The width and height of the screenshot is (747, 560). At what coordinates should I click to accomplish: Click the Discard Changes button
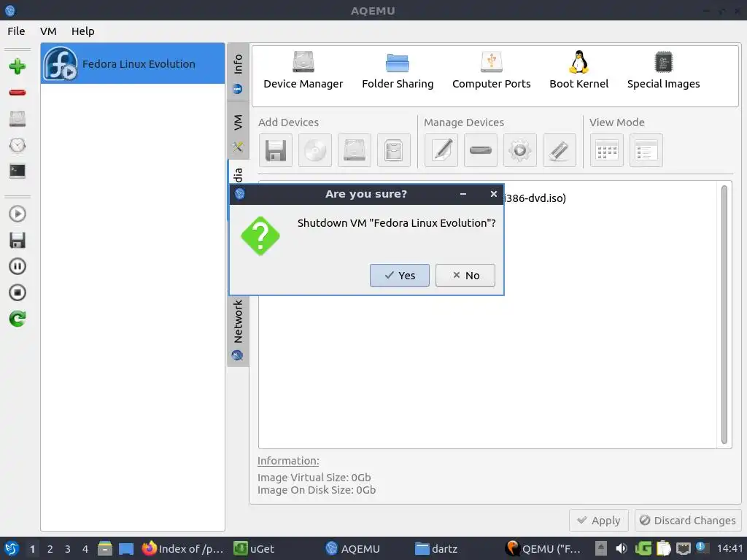click(x=687, y=521)
